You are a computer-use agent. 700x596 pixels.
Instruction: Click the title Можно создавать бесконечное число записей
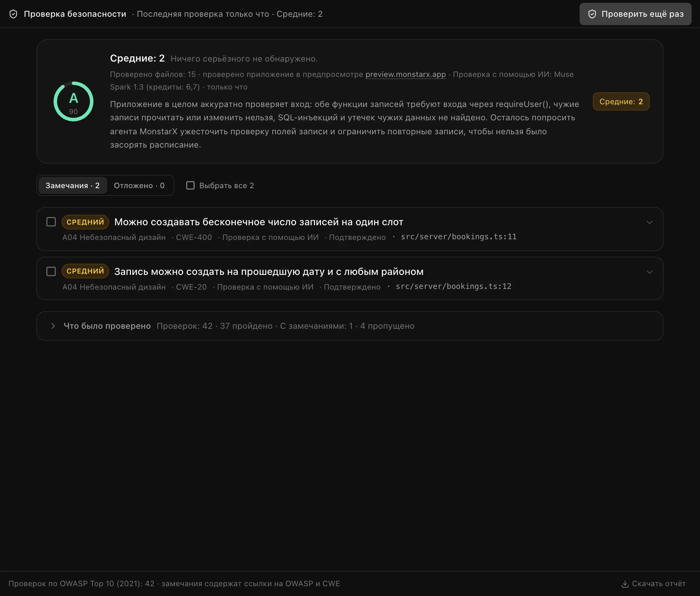pos(259,222)
